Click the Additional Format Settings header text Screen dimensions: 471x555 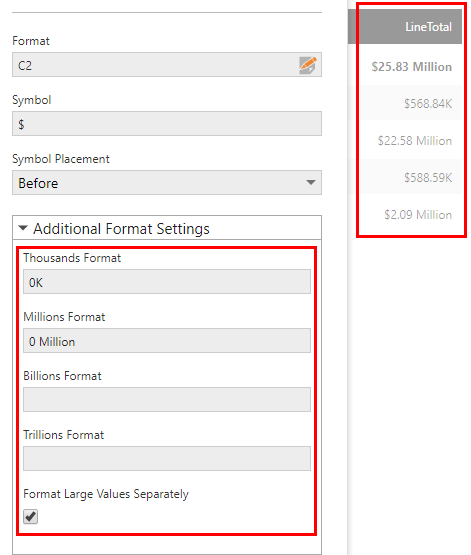click(121, 229)
